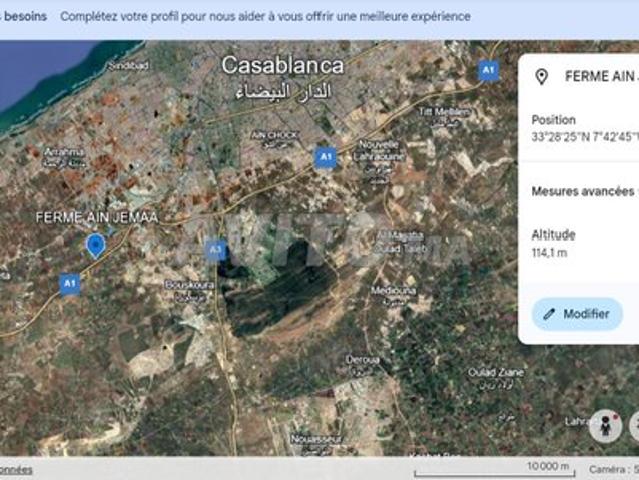This screenshot has height=480, width=639.
Task: Click the Complétez votre profil banner message
Action: click(x=265, y=17)
